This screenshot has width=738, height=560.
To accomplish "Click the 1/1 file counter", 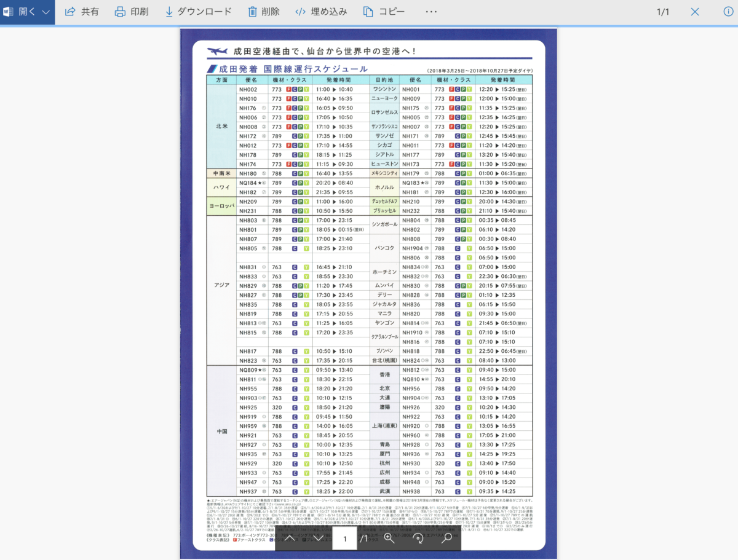I will [x=663, y=12].
